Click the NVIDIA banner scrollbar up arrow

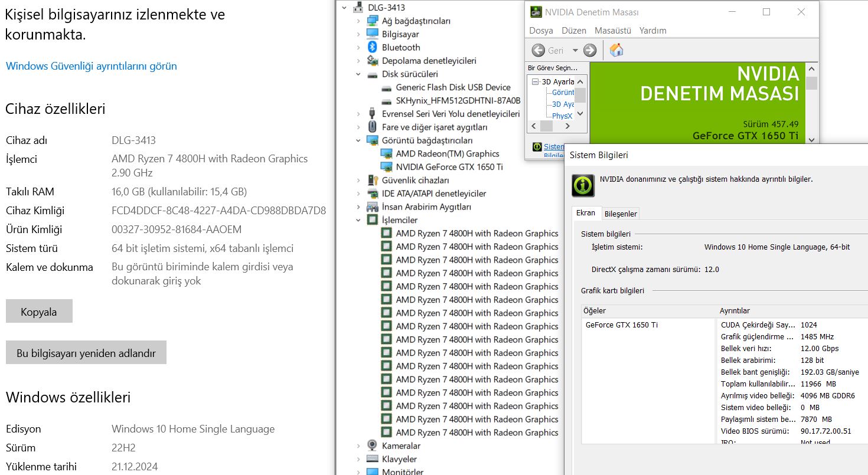(x=811, y=68)
